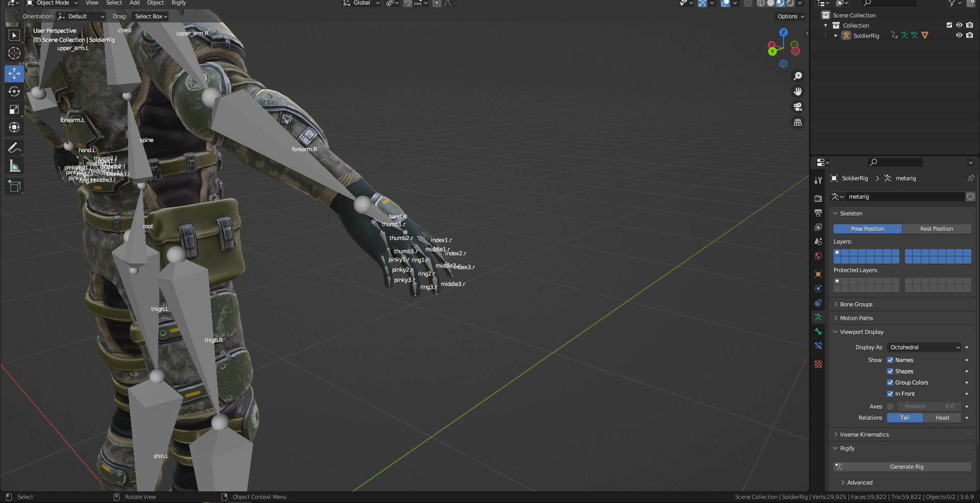
Task: Select the Measure tool
Action: [14, 166]
